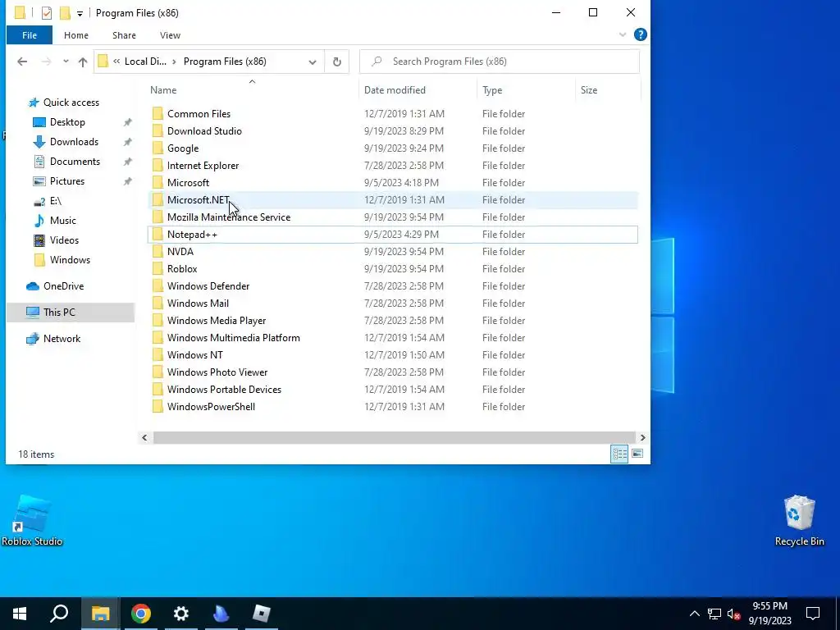840x630 pixels.
Task: Launch Google Chrome from taskbar
Action: click(141, 614)
